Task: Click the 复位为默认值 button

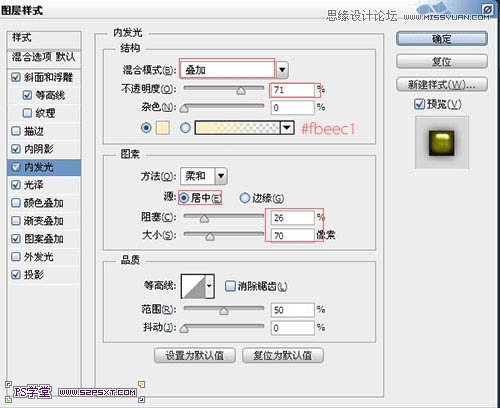Action: pyautogui.click(x=283, y=355)
